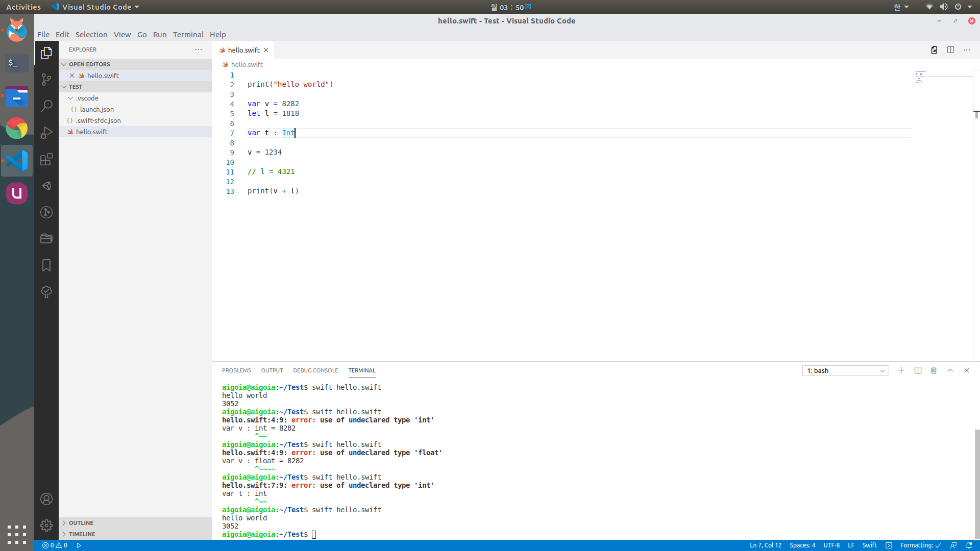
Task: Click the Manage gear icon
Action: coord(46,525)
